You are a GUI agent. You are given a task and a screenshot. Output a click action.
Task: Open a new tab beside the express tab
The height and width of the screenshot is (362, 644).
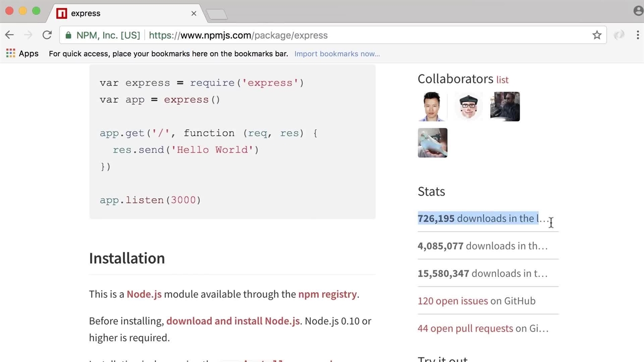tap(217, 14)
